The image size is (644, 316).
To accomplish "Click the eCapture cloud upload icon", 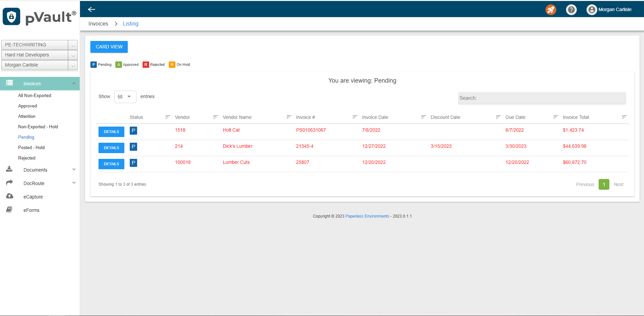I will (x=10, y=196).
